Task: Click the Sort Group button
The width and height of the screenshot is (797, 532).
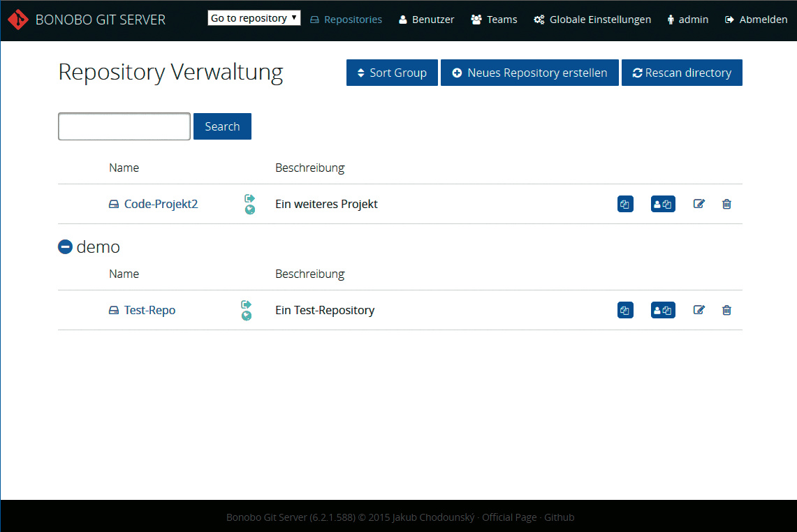Action: pyautogui.click(x=392, y=73)
